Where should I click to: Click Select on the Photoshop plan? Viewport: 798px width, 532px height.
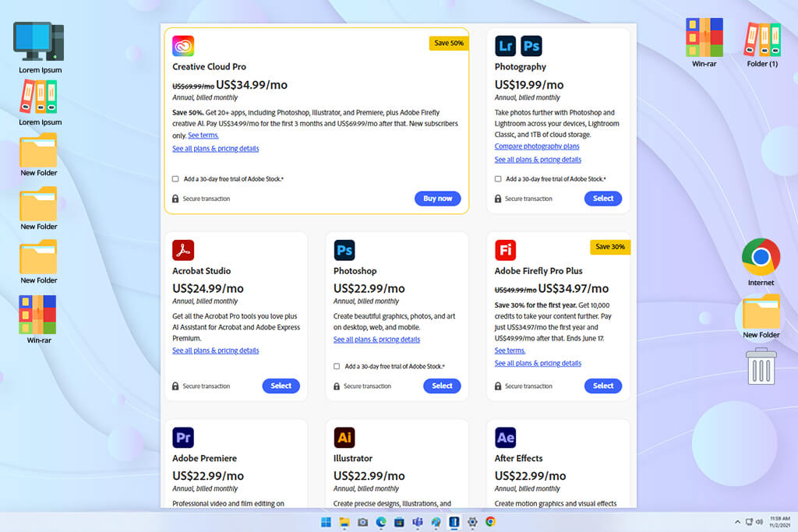pyautogui.click(x=443, y=386)
